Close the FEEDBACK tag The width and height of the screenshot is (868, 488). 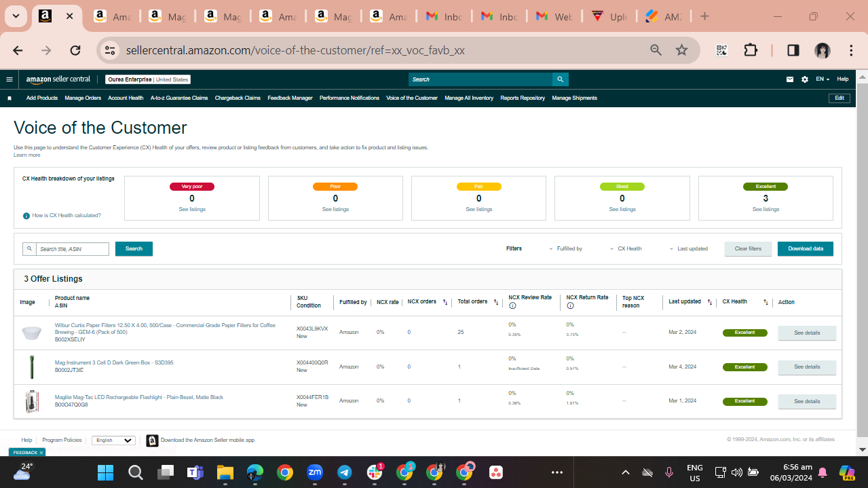pyautogui.click(x=41, y=453)
